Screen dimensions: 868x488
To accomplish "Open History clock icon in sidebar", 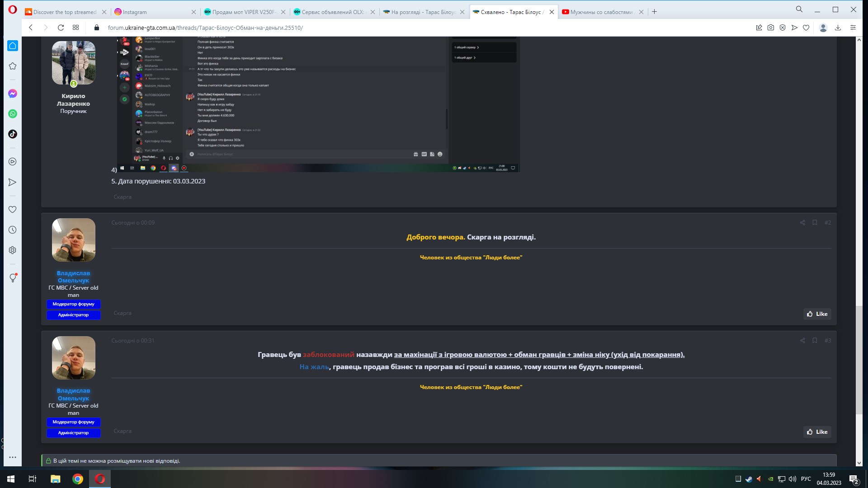I will pyautogui.click(x=13, y=230).
